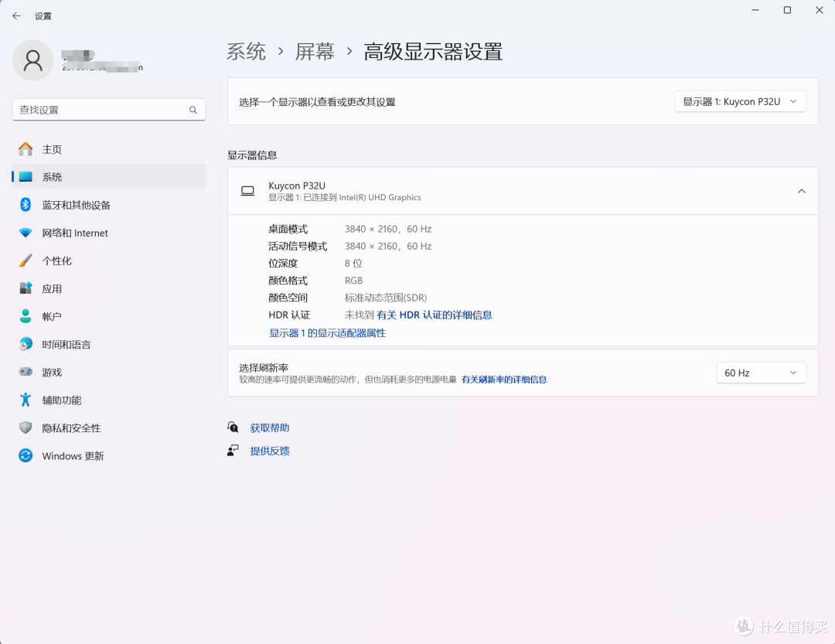Click the 选择一个显示器以查看或更改其设置 label
Image resolution: width=835 pixels, height=644 pixels.
click(317, 102)
